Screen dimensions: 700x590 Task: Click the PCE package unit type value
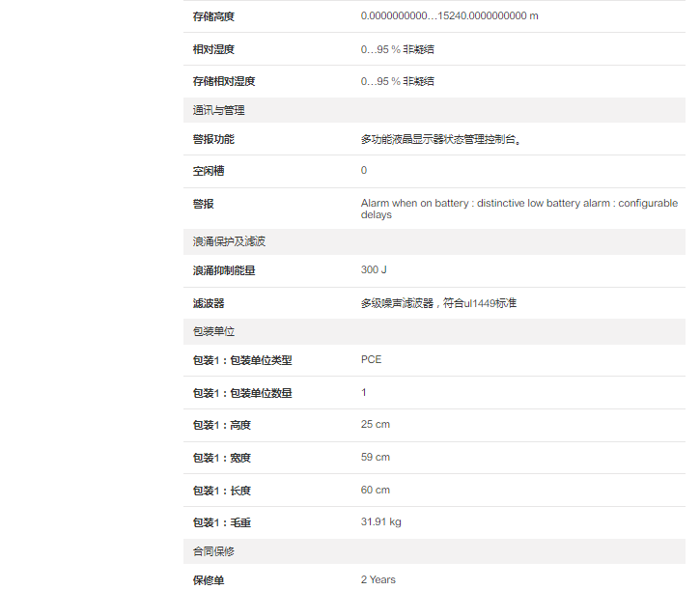(371, 360)
